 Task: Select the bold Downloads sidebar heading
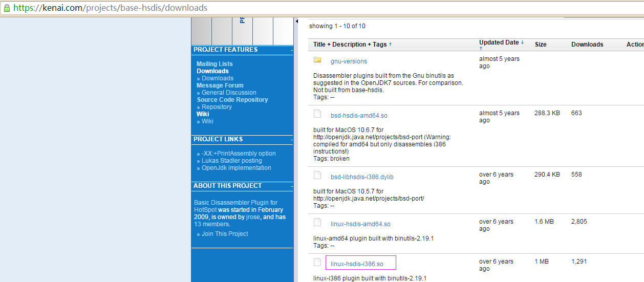pyautogui.click(x=212, y=71)
